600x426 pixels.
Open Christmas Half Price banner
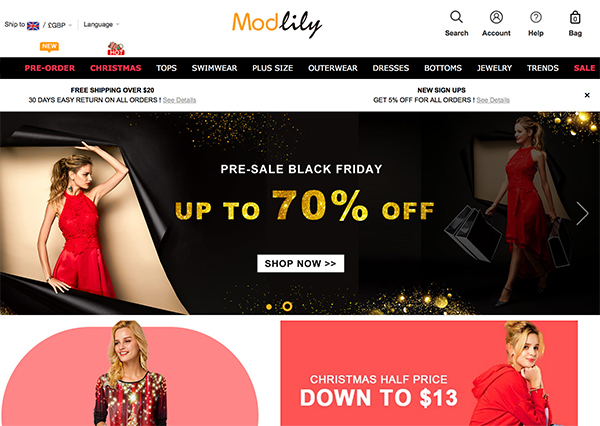429,373
